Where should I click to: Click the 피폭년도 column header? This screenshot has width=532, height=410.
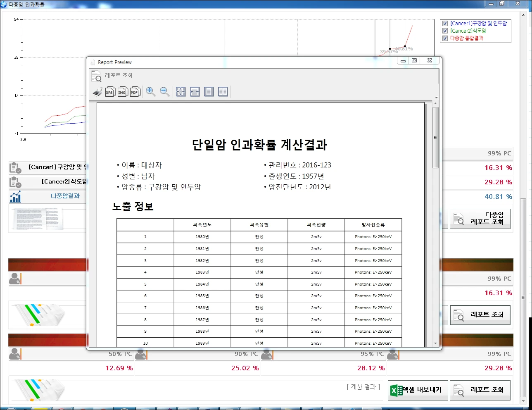pyautogui.click(x=202, y=225)
